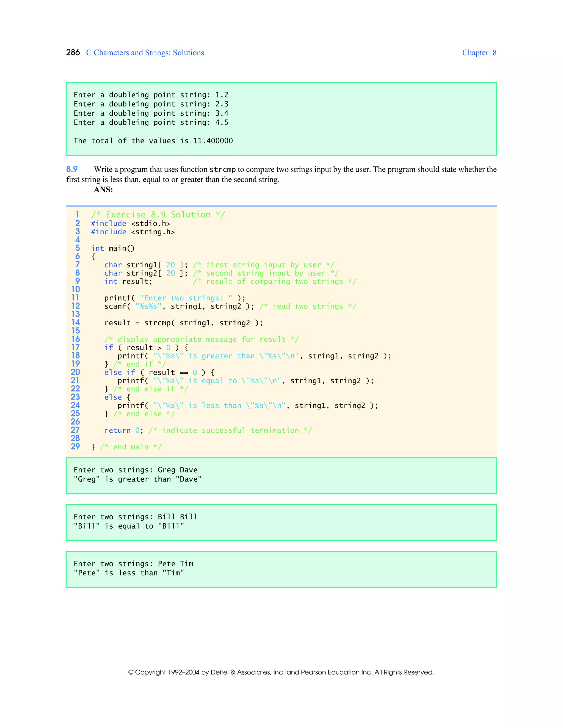Click printf 'is equal to' code line
This screenshot has width=563, height=728.
246,381
